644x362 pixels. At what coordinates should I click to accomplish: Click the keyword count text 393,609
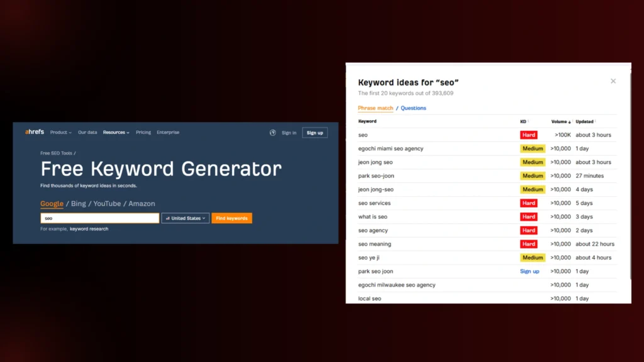coord(442,93)
